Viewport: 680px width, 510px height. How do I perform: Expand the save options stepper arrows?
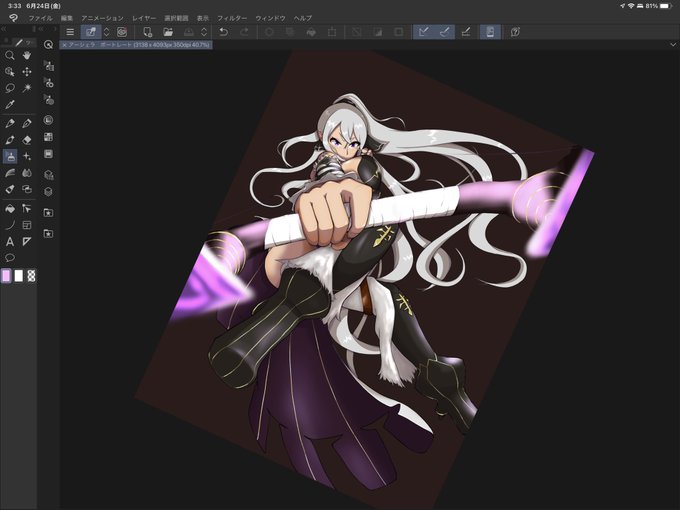tap(204, 32)
